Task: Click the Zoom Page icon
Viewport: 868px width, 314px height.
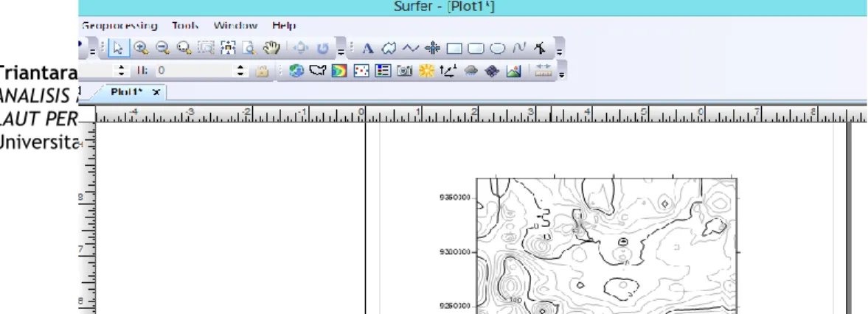Action: pyautogui.click(x=249, y=48)
